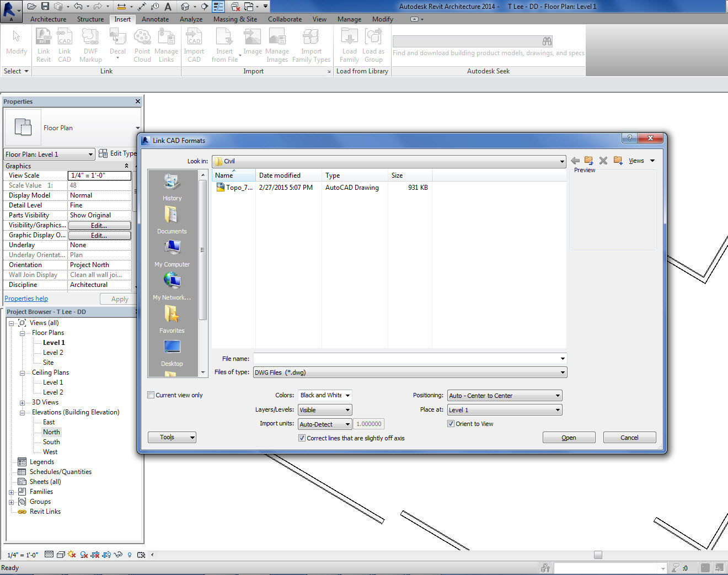Open the Import units dropdown
Viewport: 728px width, 575px height.
pos(325,424)
